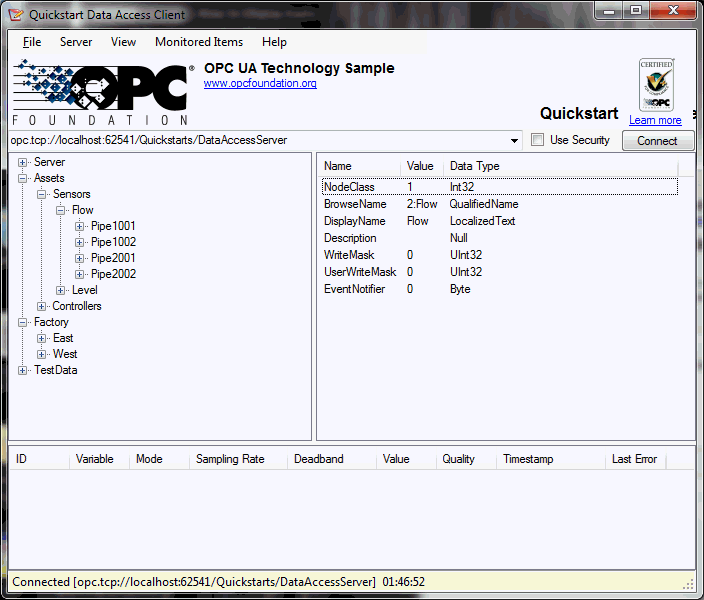Select Pipe1002 in the tree
Viewport: 704px width, 600px height.
(113, 242)
